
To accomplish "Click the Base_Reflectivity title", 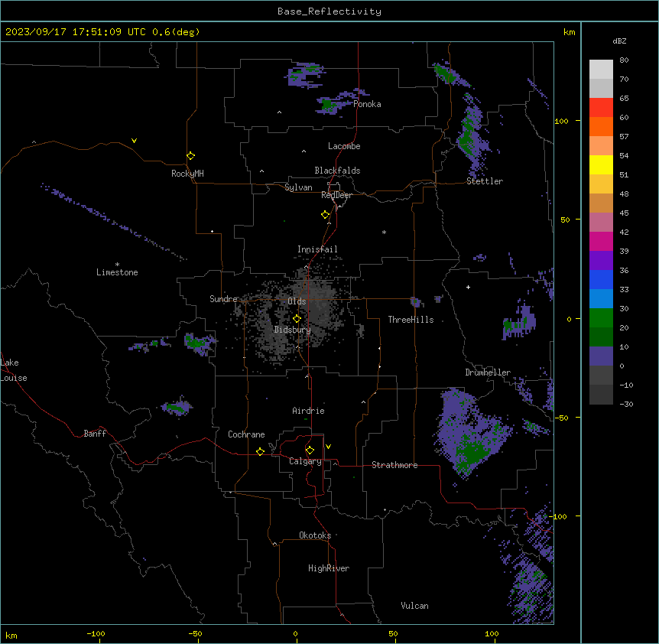I will pyautogui.click(x=329, y=11).
